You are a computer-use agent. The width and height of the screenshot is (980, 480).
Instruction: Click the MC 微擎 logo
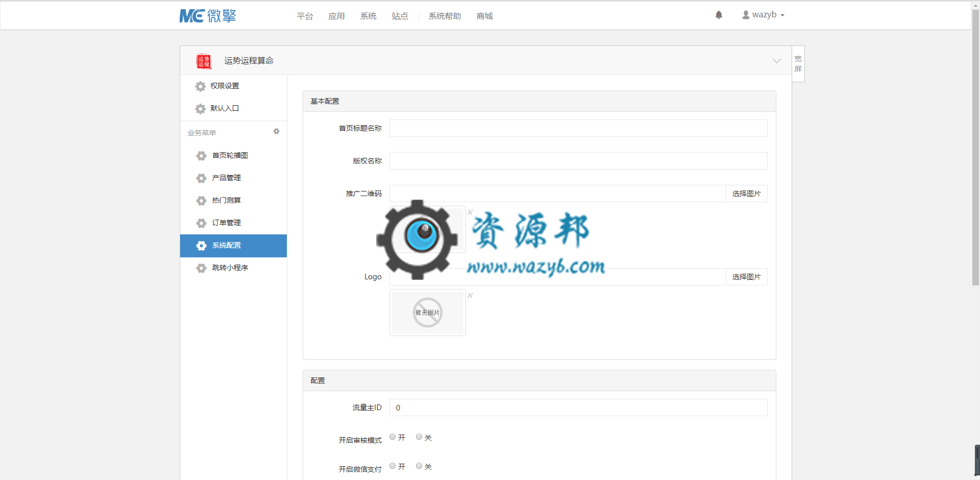coord(208,16)
